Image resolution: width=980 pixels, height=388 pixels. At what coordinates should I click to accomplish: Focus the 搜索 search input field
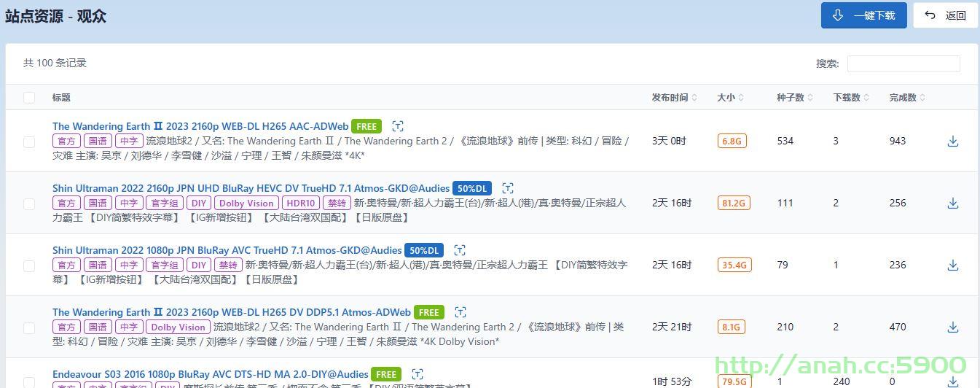(x=903, y=63)
